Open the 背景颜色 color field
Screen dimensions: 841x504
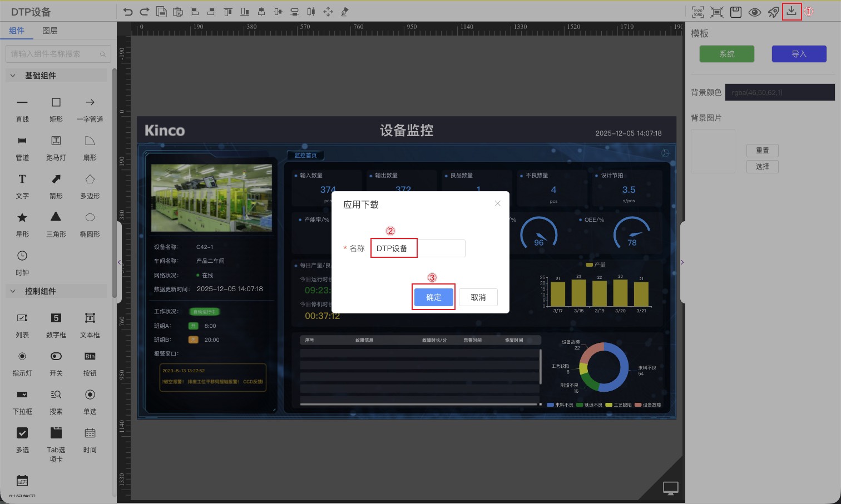click(779, 92)
